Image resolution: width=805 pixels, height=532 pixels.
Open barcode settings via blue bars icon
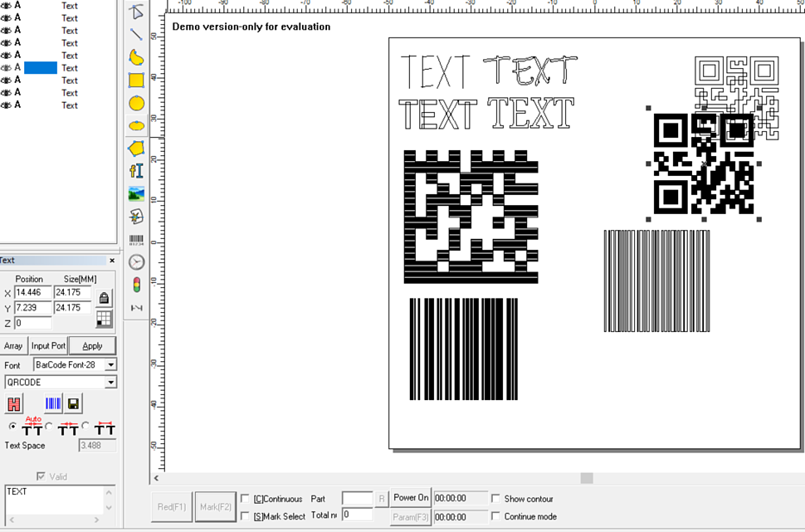point(53,403)
